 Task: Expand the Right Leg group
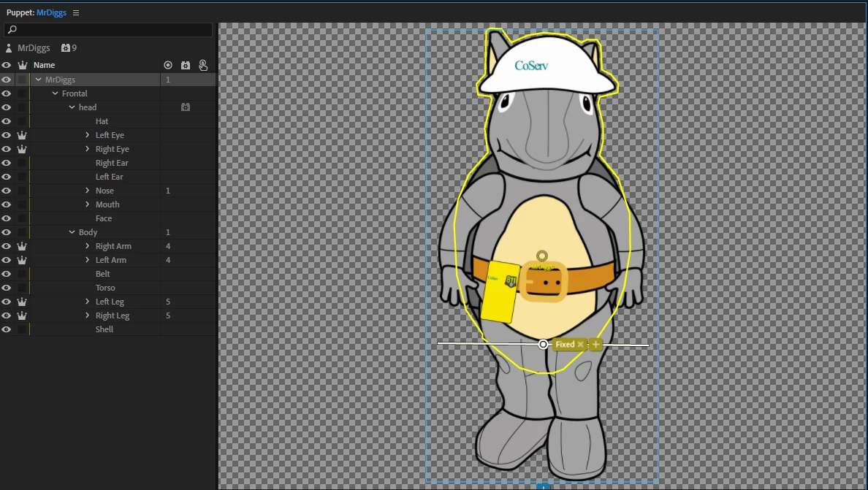(x=87, y=315)
